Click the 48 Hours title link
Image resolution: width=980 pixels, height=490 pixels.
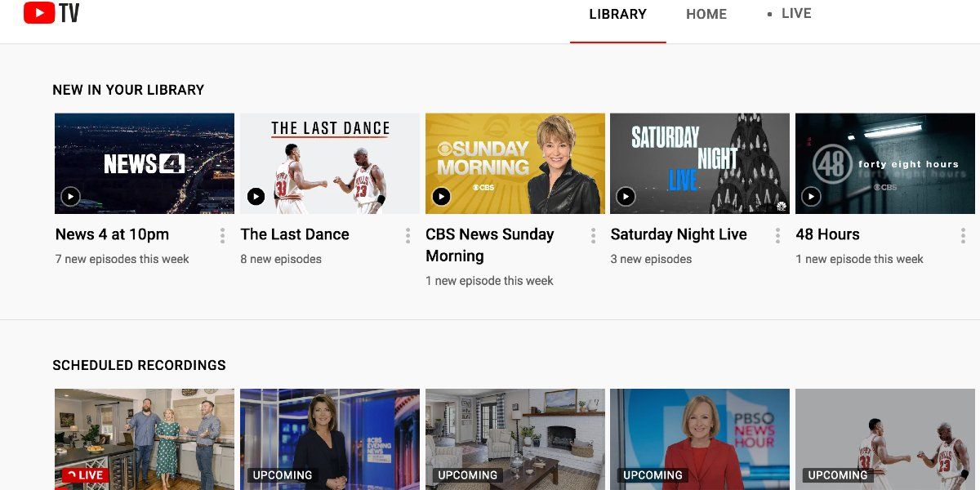point(827,234)
